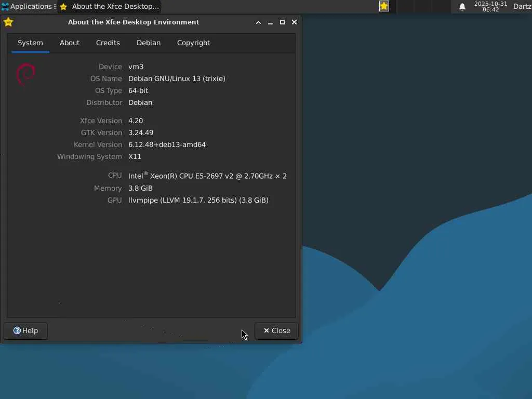Click the Distributor value Debian

140,102
